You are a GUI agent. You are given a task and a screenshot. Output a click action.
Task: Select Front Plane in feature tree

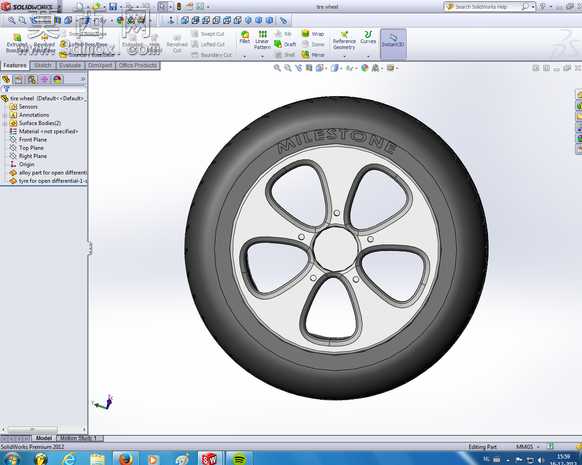(28, 139)
